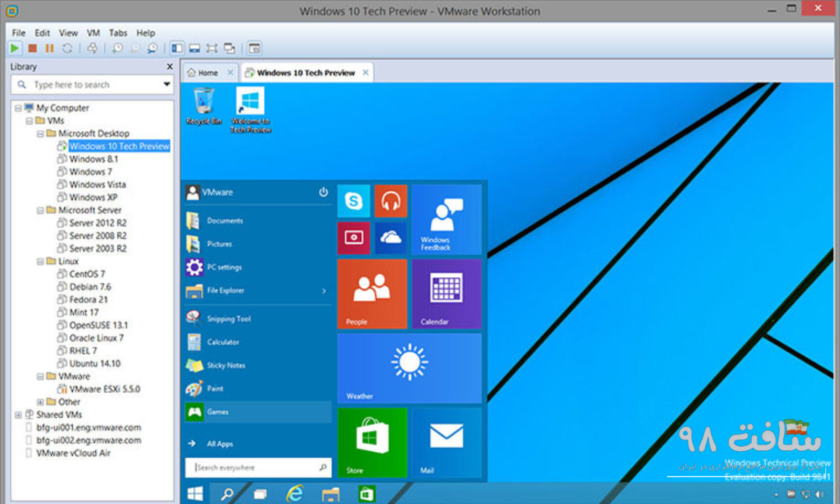Screen dimensions: 840x504
Task: Open the Edit menu
Action: (x=43, y=33)
